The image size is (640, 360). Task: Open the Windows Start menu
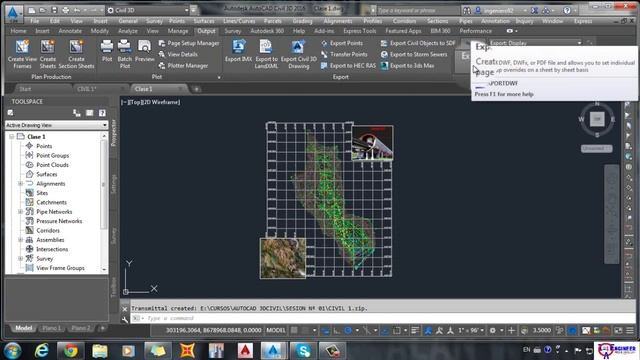(12, 351)
